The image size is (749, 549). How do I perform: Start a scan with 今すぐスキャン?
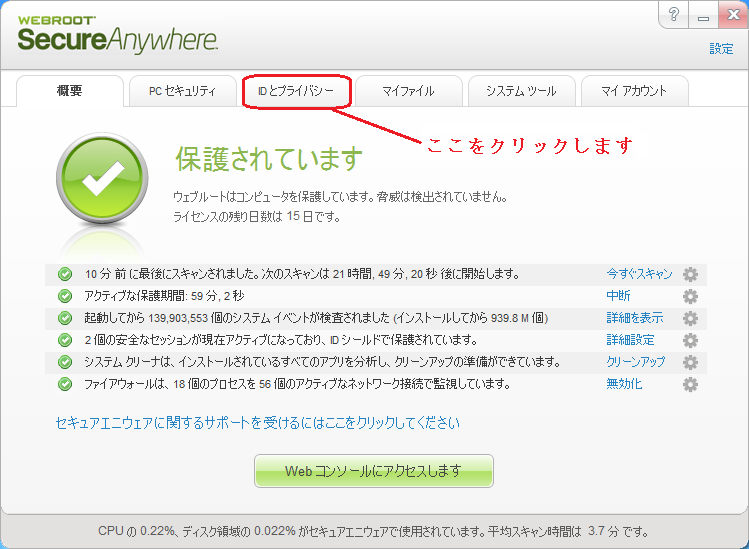pyautogui.click(x=639, y=274)
